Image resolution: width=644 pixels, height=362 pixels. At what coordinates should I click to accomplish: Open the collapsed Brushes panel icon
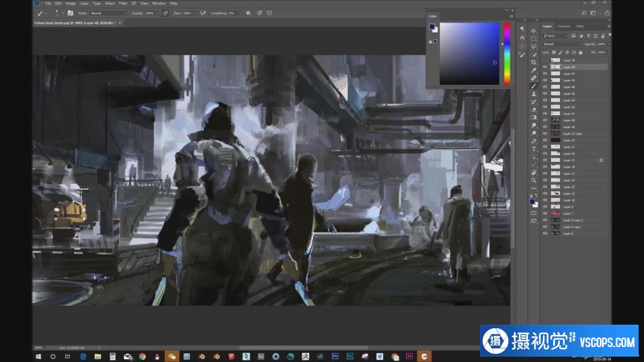(522, 55)
